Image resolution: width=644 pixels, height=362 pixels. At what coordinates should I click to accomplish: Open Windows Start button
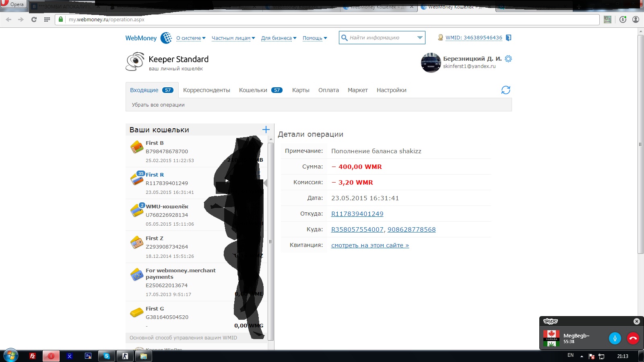pos(10,356)
